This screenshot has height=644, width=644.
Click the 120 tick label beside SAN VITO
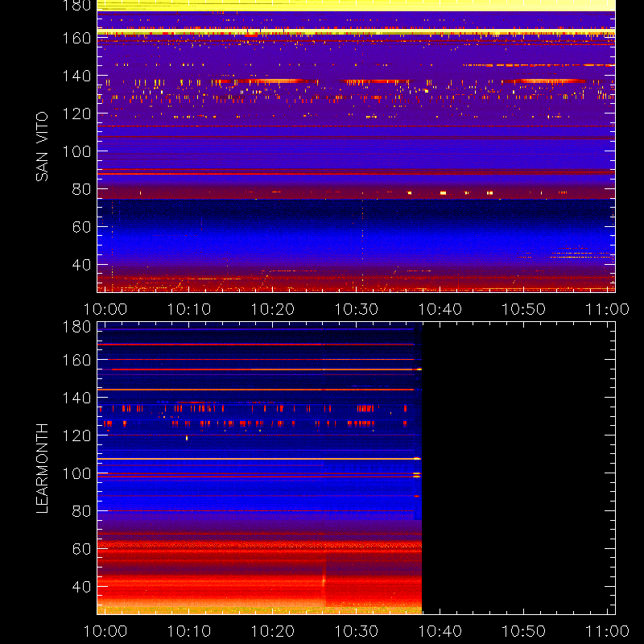tap(76, 114)
